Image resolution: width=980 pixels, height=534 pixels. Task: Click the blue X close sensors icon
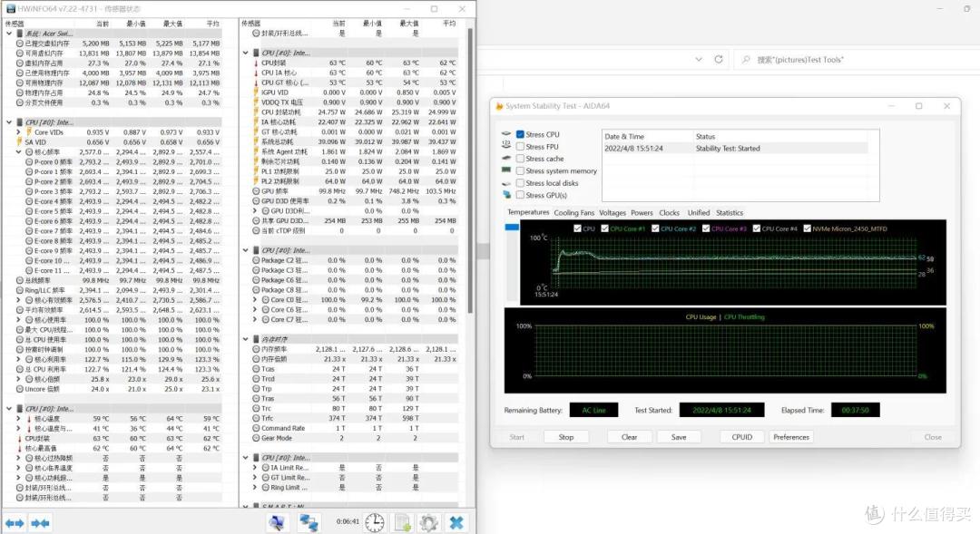click(456, 523)
